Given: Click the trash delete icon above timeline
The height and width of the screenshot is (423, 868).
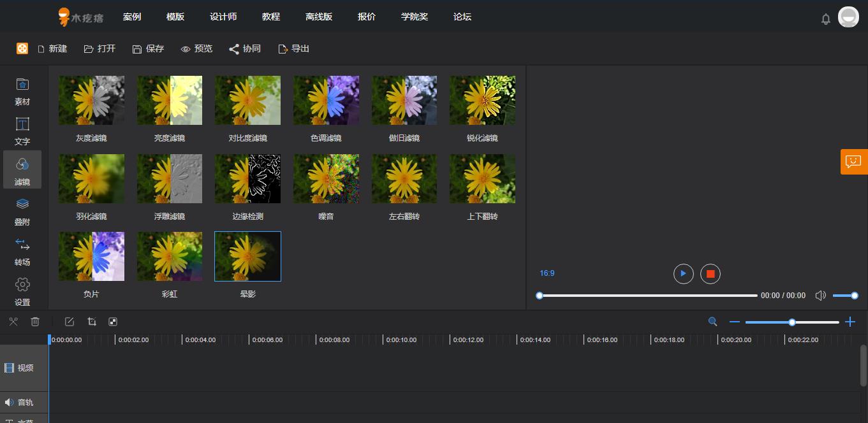Looking at the screenshot, I should (35, 322).
